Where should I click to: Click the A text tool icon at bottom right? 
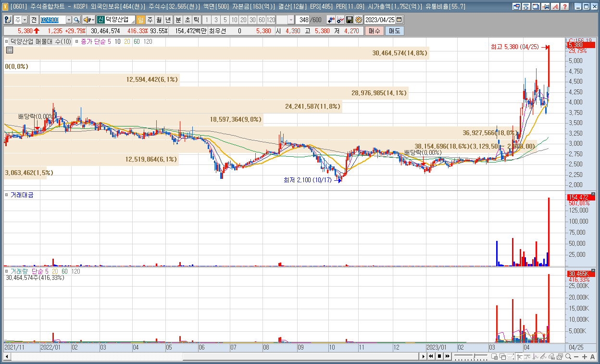pos(592,357)
